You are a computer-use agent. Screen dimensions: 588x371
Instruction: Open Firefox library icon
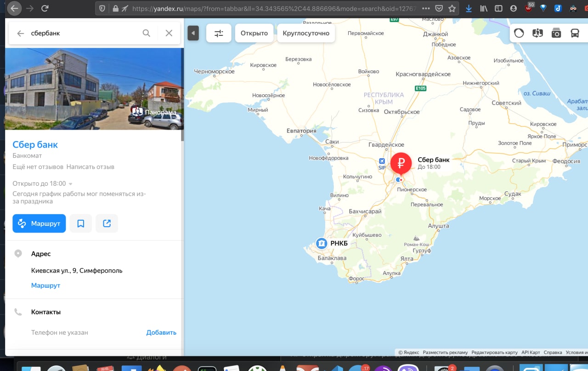click(484, 8)
